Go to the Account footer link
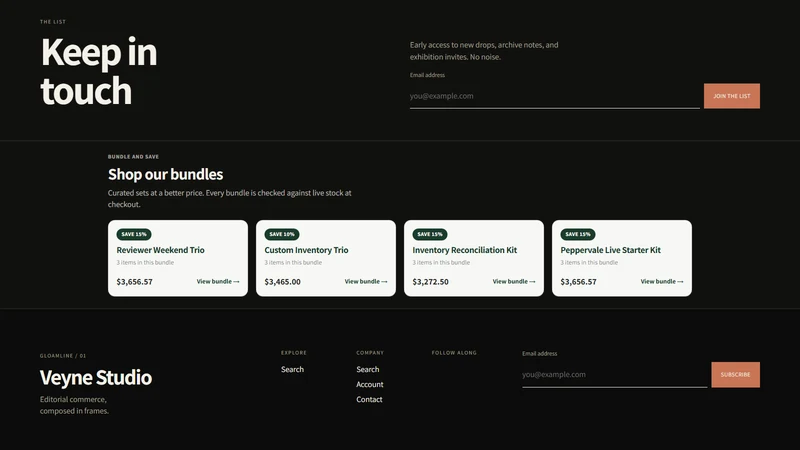Viewport: 800px width, 450px height. point(369,384)
